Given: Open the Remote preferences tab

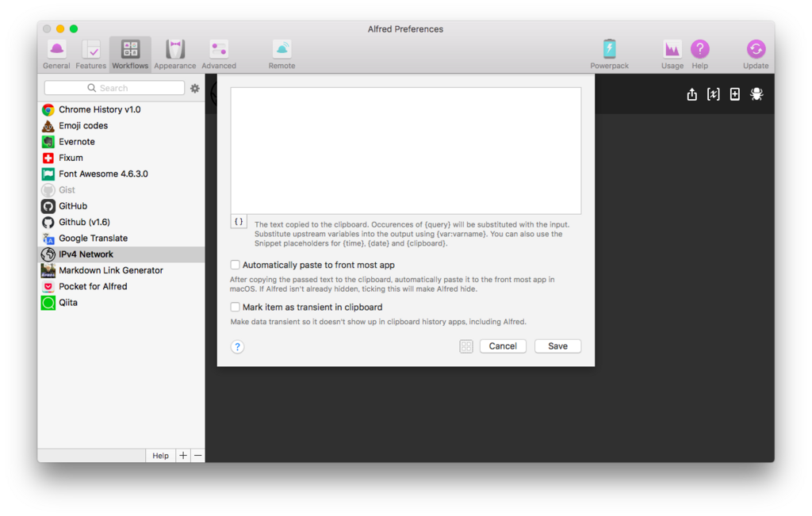Looking at the screenshot, I should click(282, 55).
